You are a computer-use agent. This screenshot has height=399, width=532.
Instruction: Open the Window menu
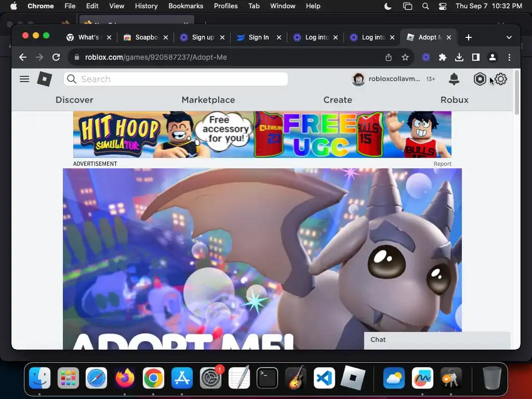[283, 6]
